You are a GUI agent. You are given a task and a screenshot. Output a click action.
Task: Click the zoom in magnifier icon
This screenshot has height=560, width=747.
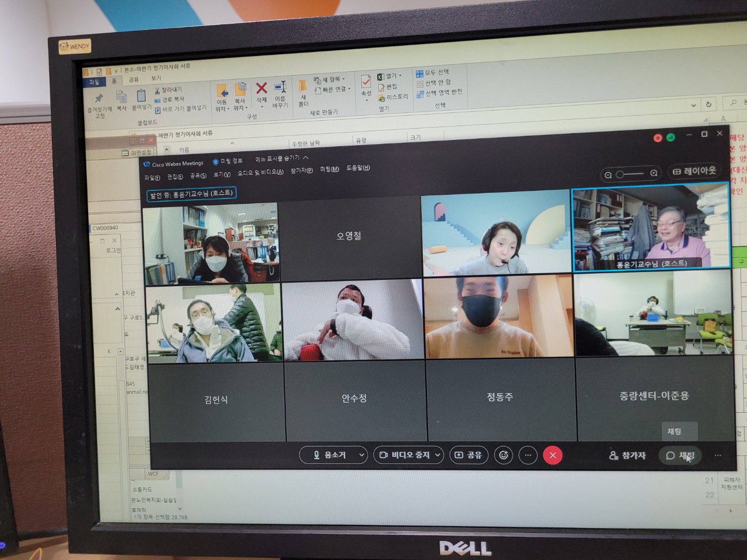click(654, 173)
